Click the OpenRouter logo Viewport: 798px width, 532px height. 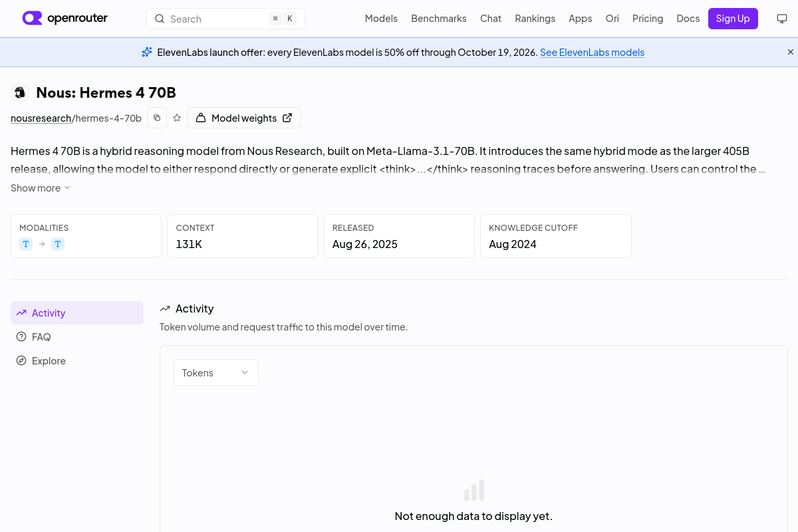point(65,19)
